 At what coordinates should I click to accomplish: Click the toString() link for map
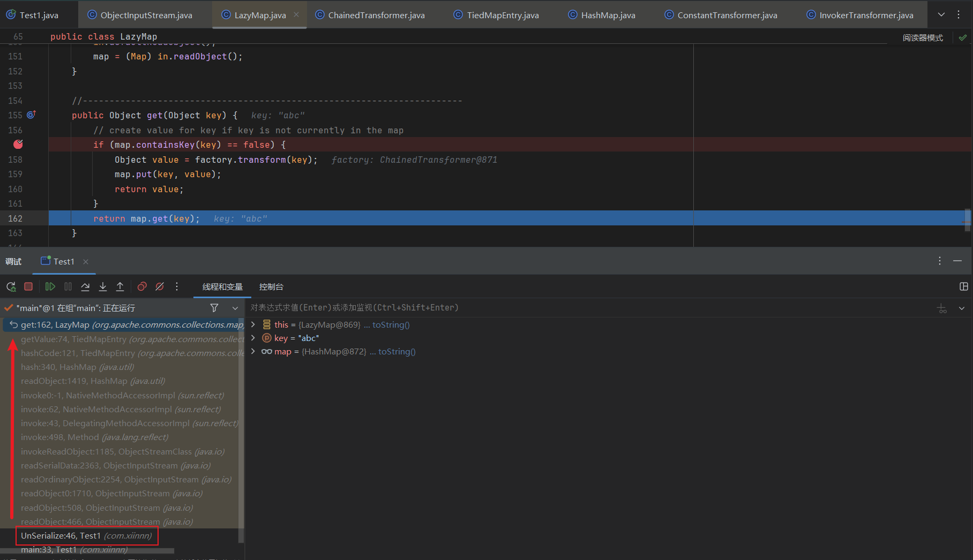coord(396,352)
